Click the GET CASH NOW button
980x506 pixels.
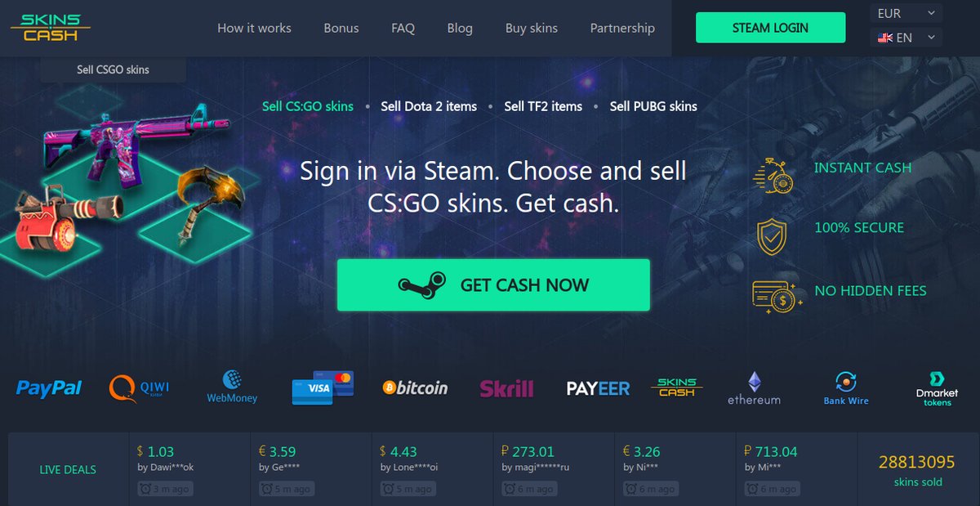point(493,285)
